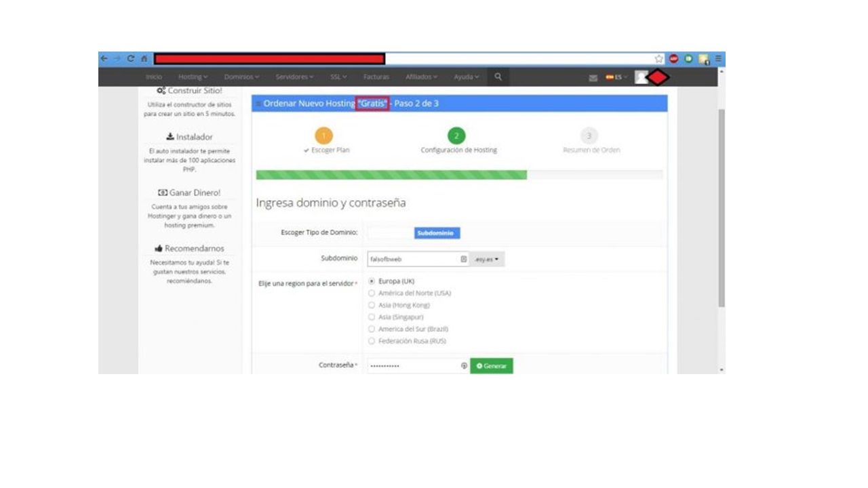Image resolution: width=868 pixels, height=488 pixels.
Task: Expand the Servidores menu
Action: (294, 77)
